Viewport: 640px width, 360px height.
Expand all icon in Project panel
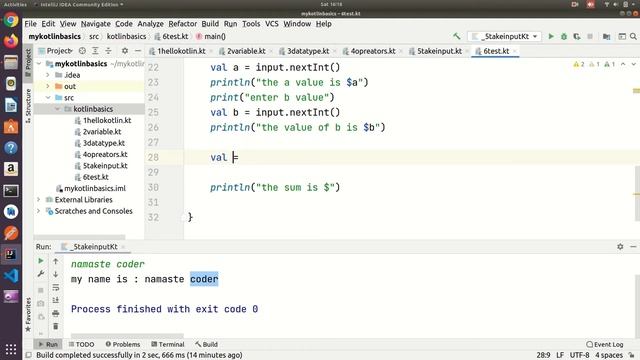coord(95,51)
